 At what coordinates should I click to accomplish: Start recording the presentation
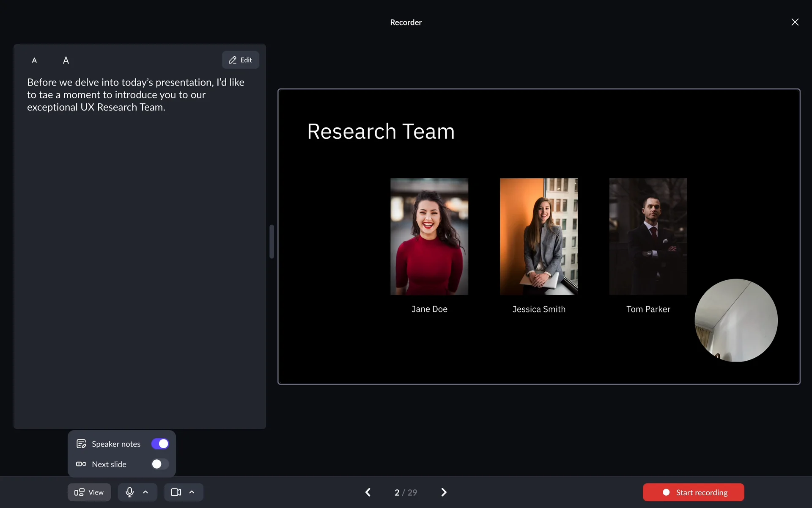pos(693,492)
